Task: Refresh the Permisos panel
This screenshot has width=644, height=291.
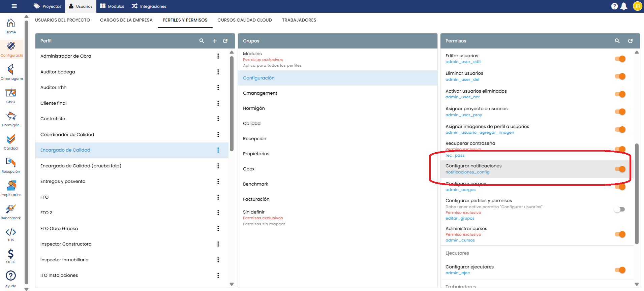Action: [x=630, y=41]
